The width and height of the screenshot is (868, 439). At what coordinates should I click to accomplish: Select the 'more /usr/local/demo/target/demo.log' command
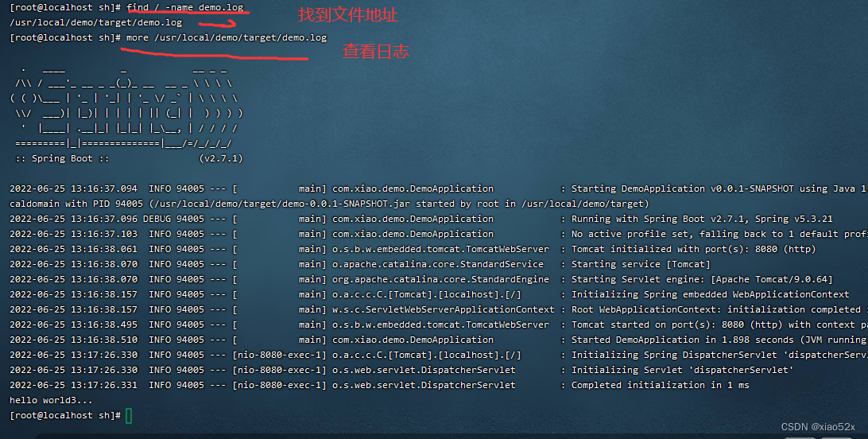[x=227, y=37]
